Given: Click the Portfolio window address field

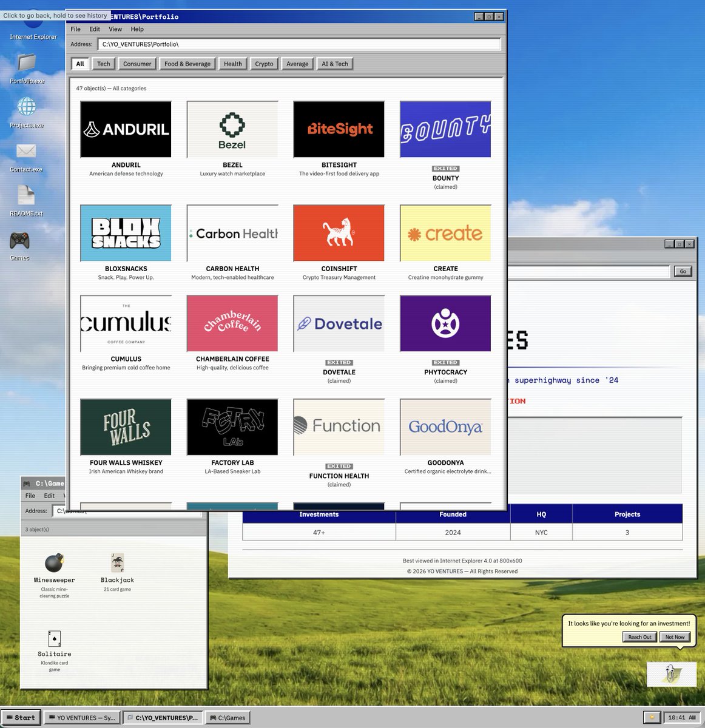Looking at the screenshot, I should [x=299, y=44].
